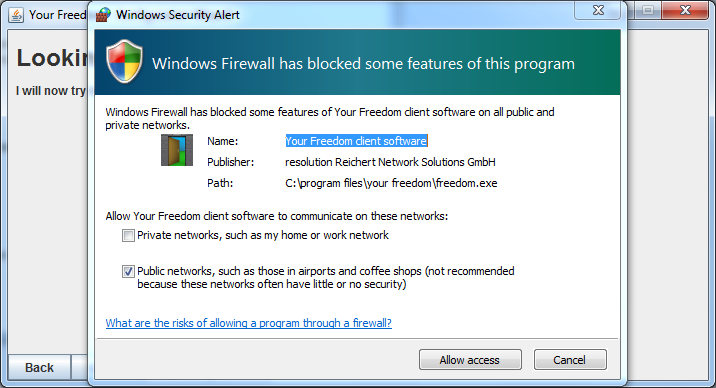Click the Java icon of Your Freedom window

[x=16, y=15]
